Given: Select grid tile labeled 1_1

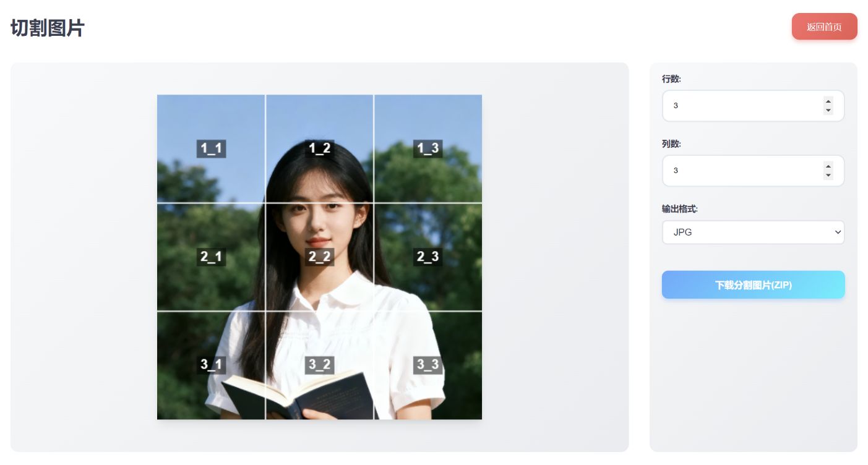Looking at the screenshot, I should pyautogui.click(x=211, y=148).
